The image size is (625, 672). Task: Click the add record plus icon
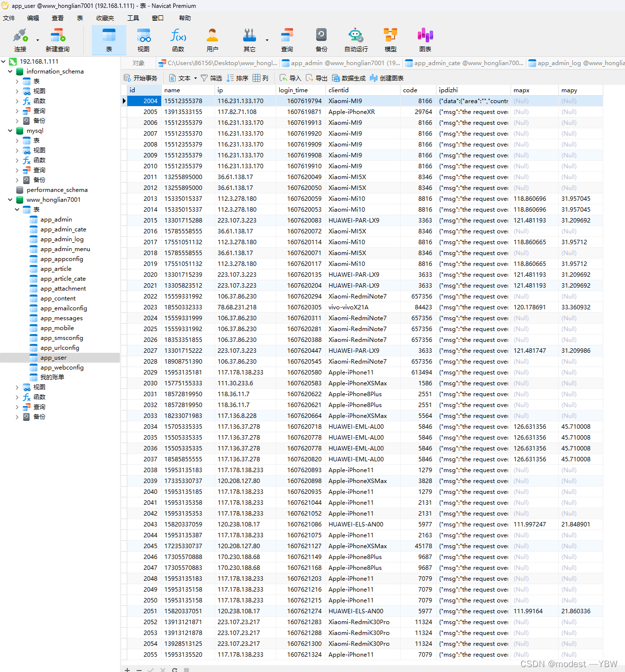click(x=127, y=669)
